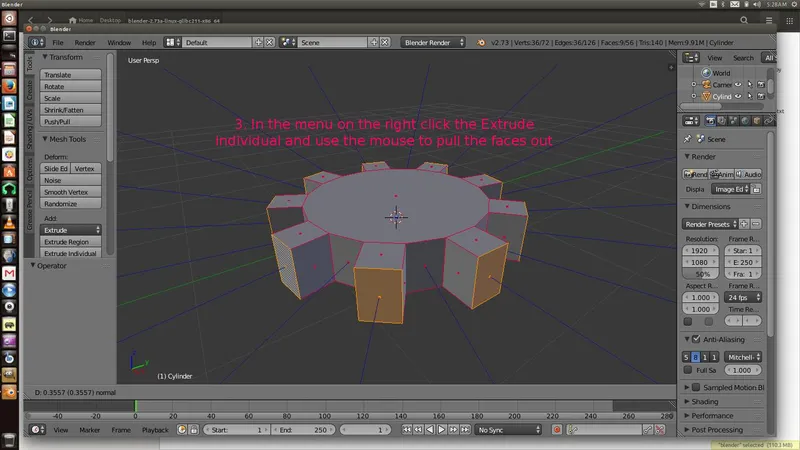
Task: Click the Extrude Individual button
Action: [x=71, y=254]
